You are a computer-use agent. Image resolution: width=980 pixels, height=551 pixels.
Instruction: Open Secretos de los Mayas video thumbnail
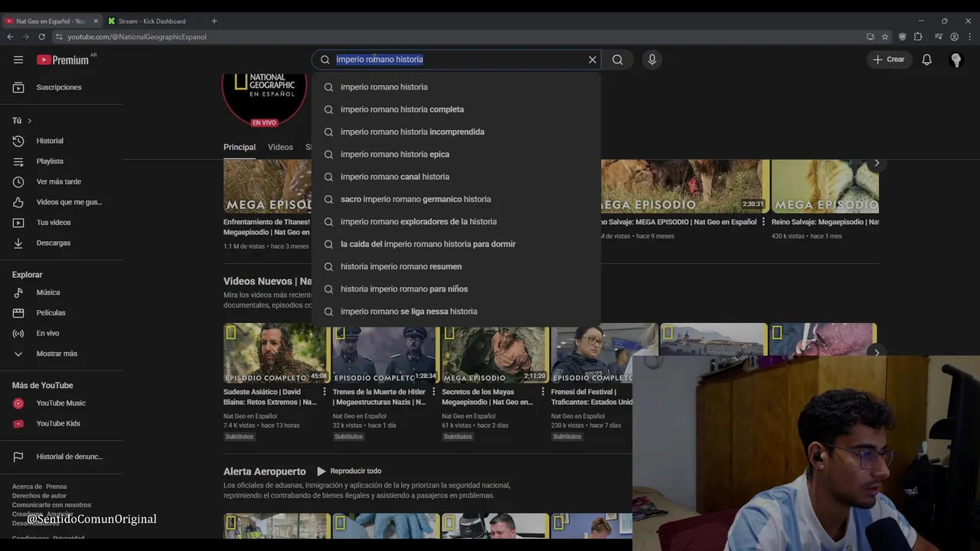point(494,353)
